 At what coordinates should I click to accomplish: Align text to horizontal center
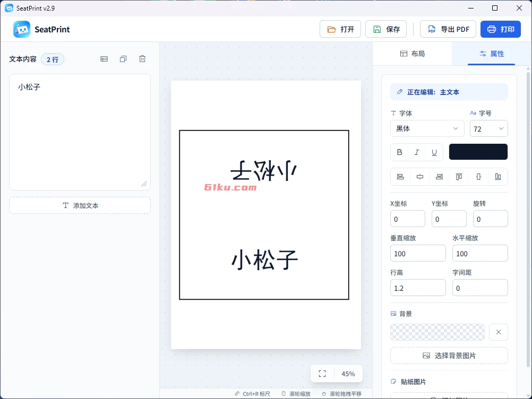tap(419, 177)
